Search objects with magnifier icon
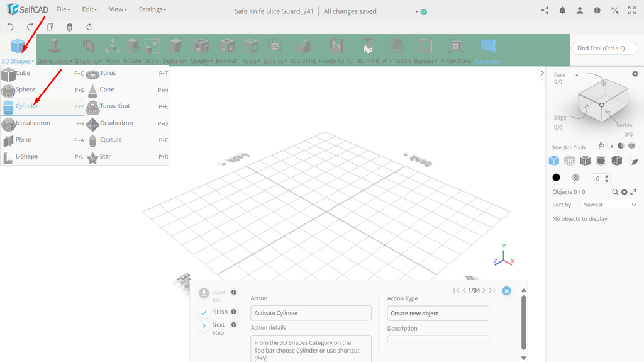644x362 pixels. (x=615, y=192)
